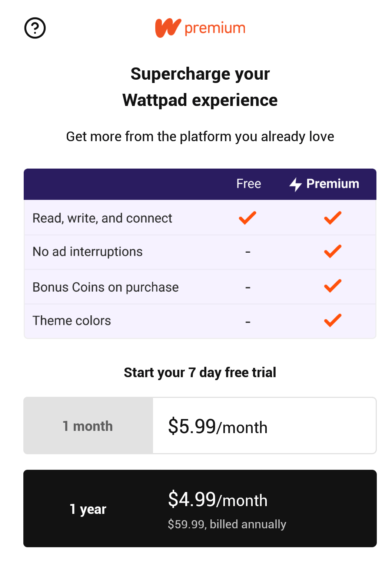392x575 pixels.
Task: Click Premium checkmark for Read, write, and connect
Action: 333,218
